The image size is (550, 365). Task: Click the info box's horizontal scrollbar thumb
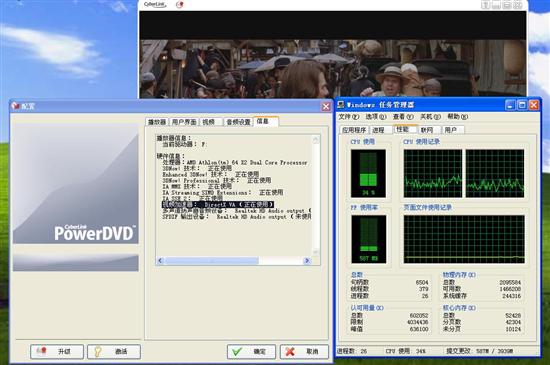tap(212, 261)
